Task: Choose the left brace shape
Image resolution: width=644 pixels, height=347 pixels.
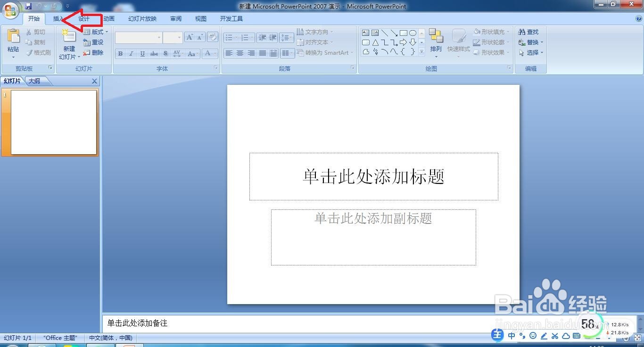Action: click(x=404, y=52)
